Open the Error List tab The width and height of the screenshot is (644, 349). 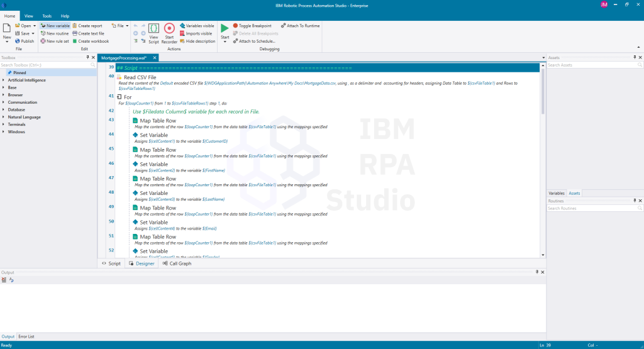pyautogui.click(x=26, y=336)
